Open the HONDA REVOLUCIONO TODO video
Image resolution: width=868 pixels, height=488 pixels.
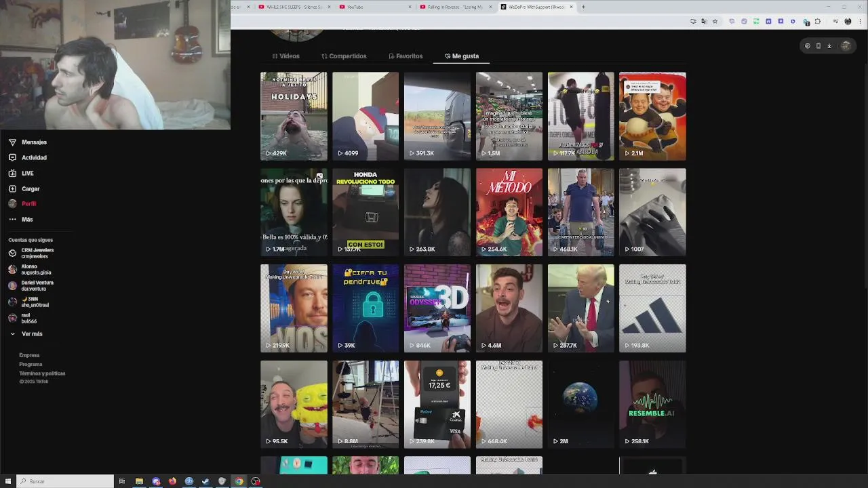pyautogui.click(x=366, y=212)
